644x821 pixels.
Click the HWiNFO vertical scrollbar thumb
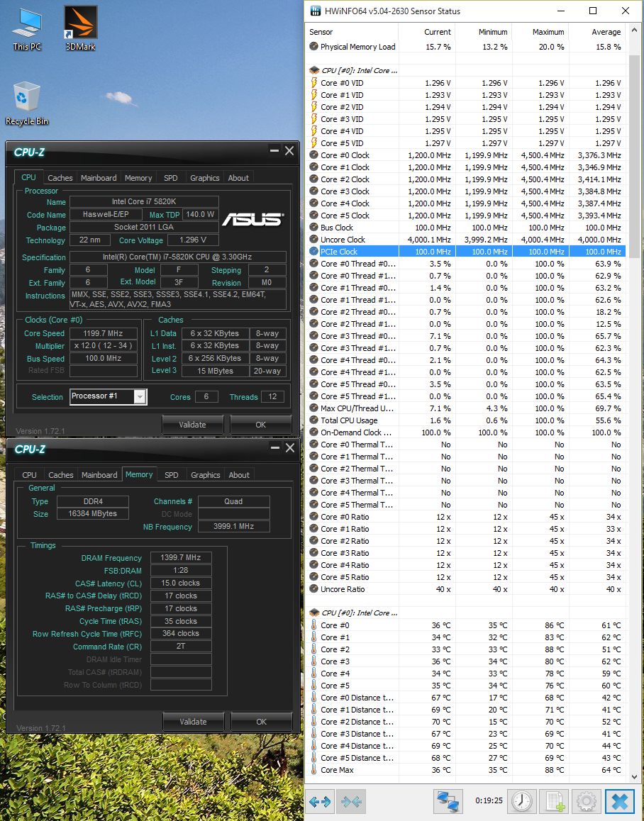634,155
